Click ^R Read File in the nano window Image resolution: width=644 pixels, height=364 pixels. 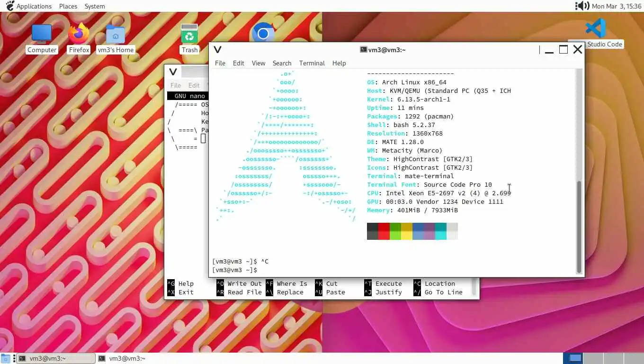pyautogui.click(x=239, y=292)
